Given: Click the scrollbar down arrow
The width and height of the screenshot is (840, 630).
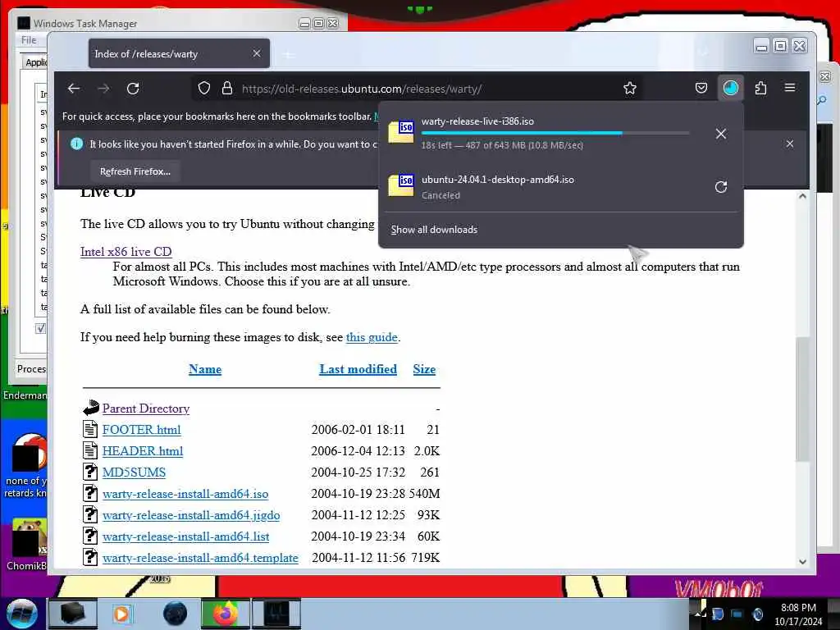Looking at the screenshot, I should coord(802,561).
